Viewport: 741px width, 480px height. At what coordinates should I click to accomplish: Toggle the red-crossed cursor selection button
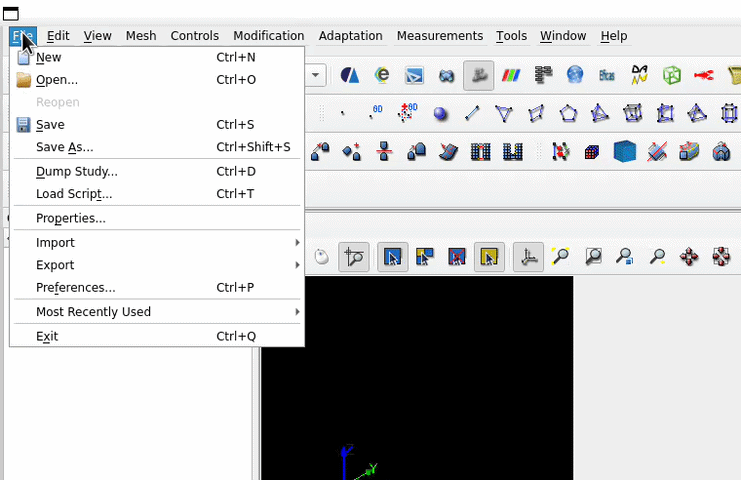point(457,257)
